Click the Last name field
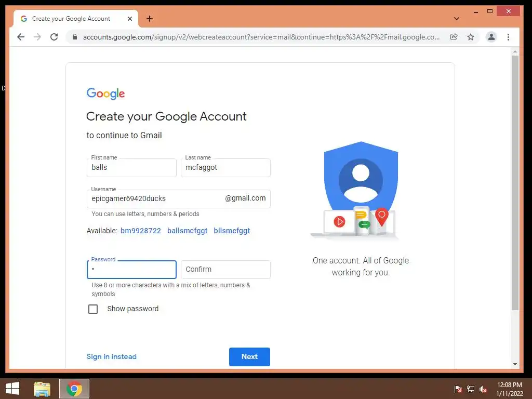Viewport: 532px width, 399px height. (225, 168)
